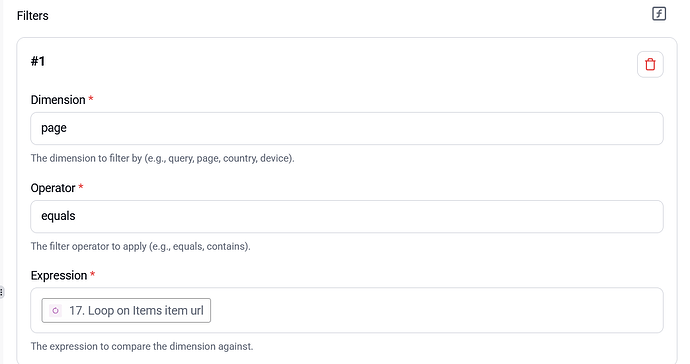The width and height of the screenshot is (690, 364).
Task: Delete filter #1 with the trash icon
Action: coord(650,64)
